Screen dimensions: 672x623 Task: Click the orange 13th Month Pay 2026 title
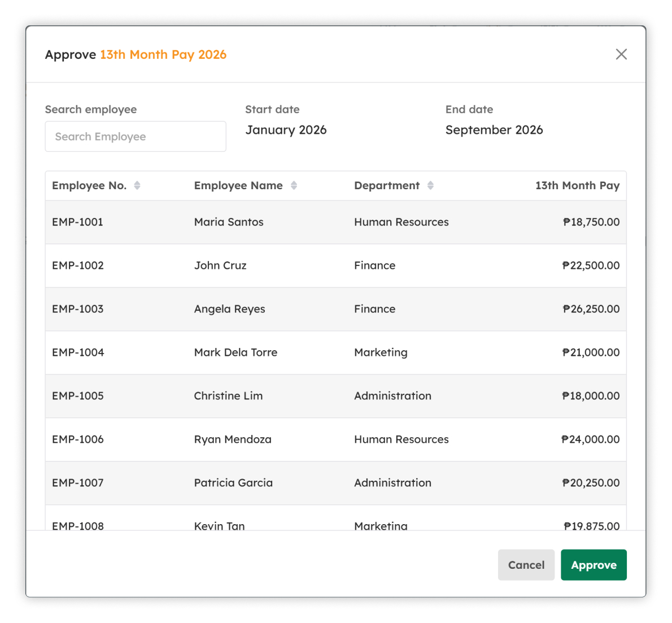163,55
